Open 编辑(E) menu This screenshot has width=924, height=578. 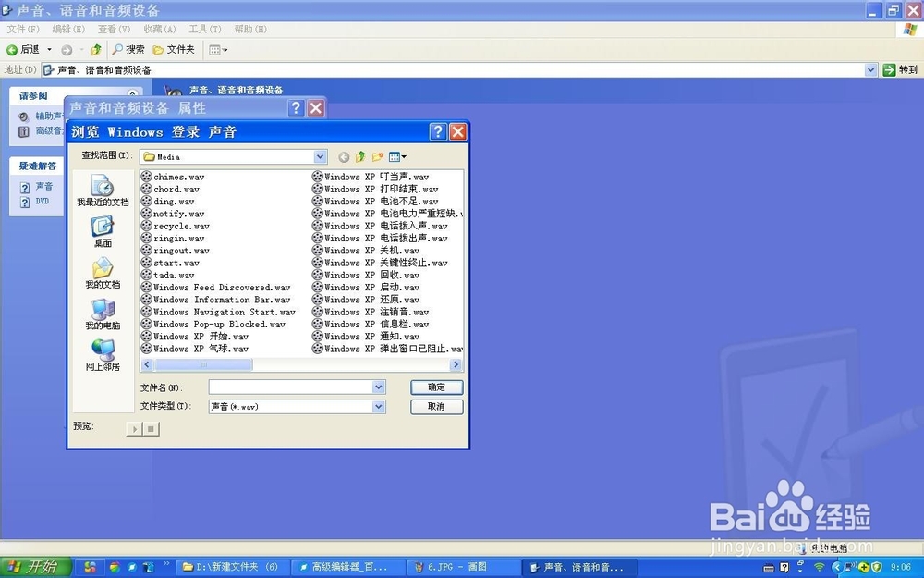coord(68,29)
